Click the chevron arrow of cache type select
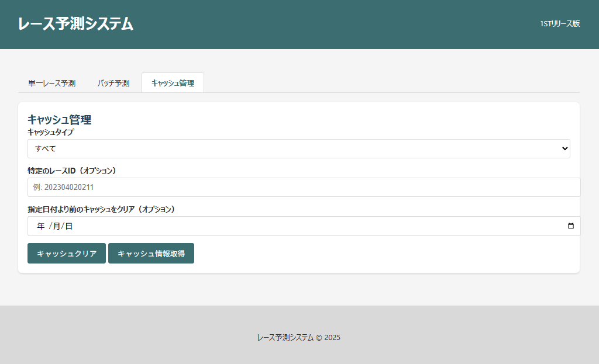 click(x=564, y=148)
